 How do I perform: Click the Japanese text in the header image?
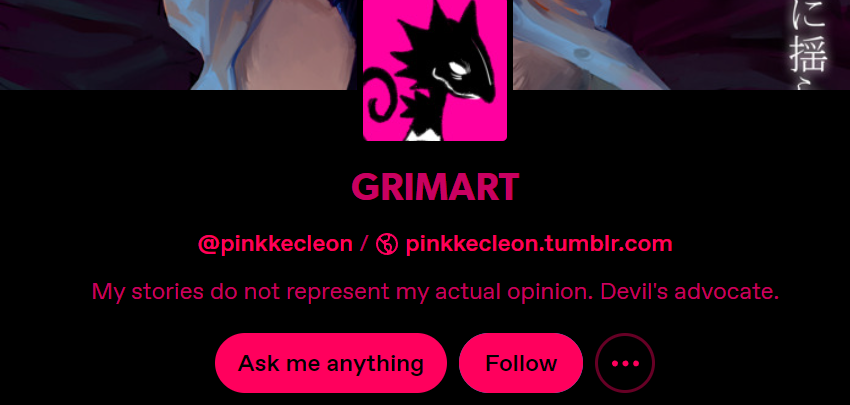click(x=808, y=41)
